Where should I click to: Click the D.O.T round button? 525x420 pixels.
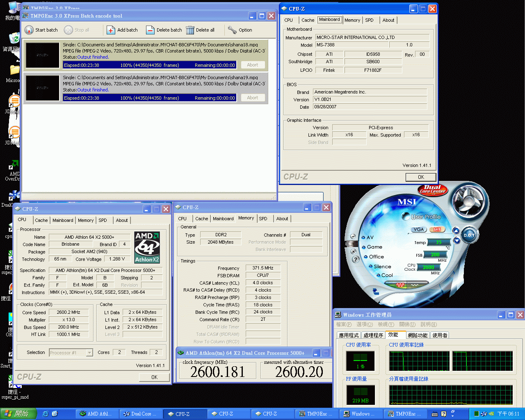[x=469, y=235]
